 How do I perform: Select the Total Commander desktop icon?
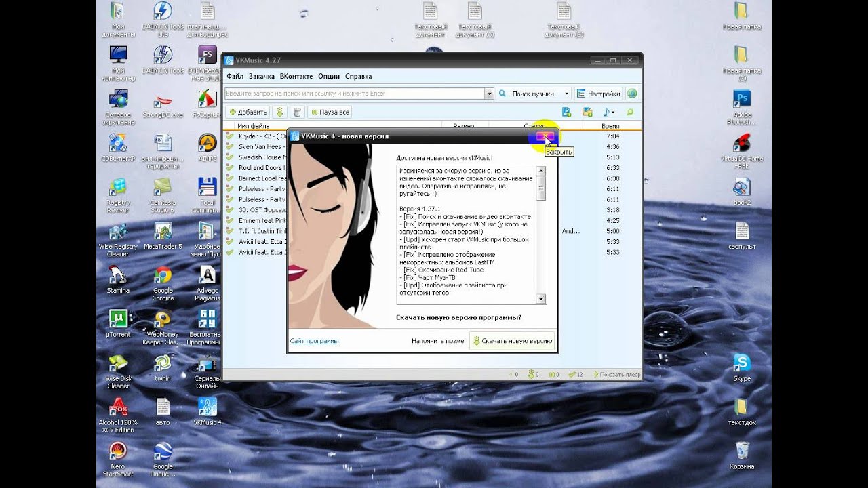pyautogui.click(x=208, y=196)
